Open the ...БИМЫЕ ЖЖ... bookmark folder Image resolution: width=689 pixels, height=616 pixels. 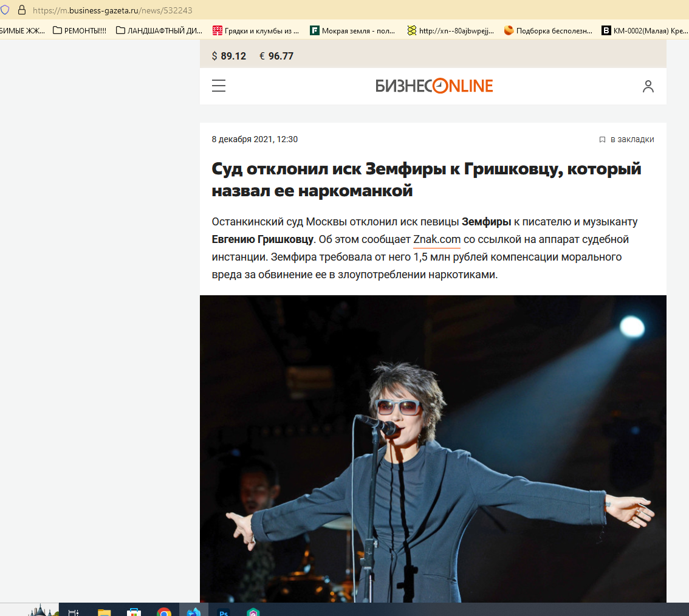[22, 30]
